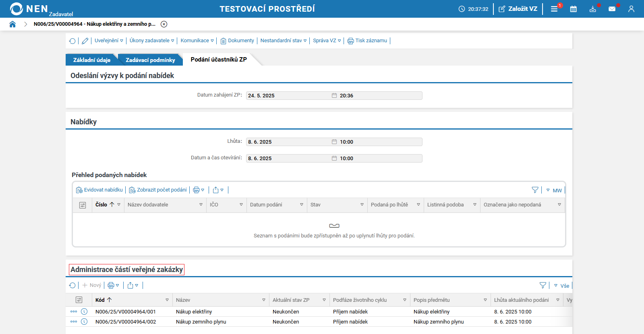Switch to the Základní údaje tab
The height and width of the screenshot is (334, 644).
click(91, 60)
